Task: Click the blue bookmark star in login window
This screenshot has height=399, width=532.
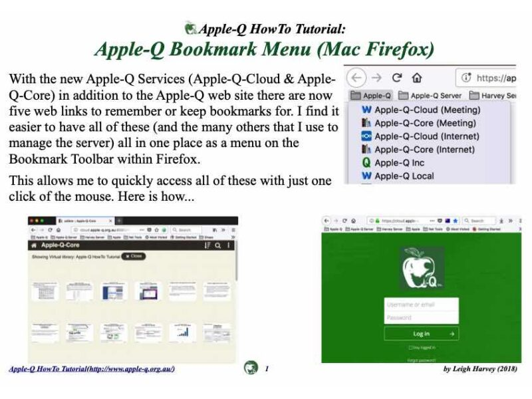Action: click(x=456, y=221)
